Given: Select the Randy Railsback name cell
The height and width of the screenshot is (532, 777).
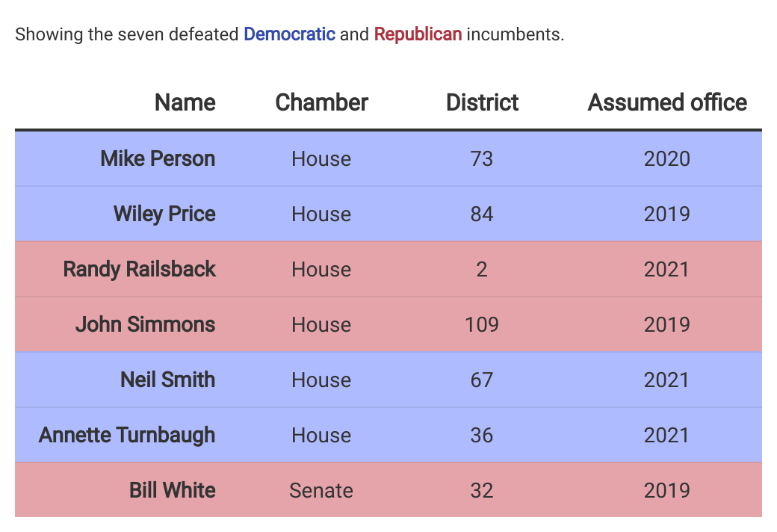Looking at the screenshot, I should (x=139, y=269).
